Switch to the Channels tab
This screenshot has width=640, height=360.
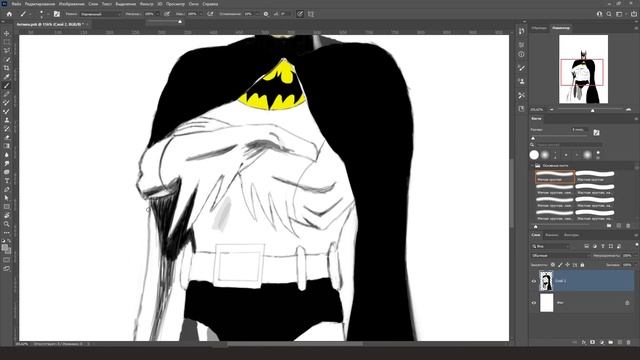click(551, 235)
